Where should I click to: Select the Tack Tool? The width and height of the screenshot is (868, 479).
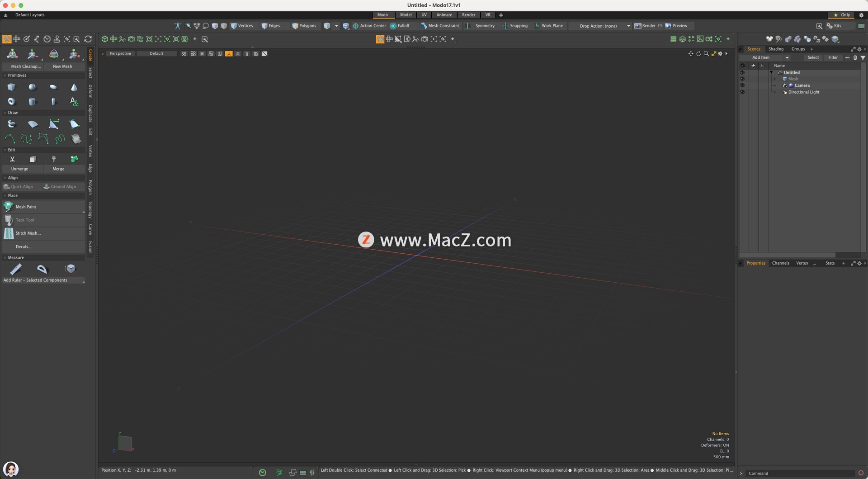pos(43,220)
